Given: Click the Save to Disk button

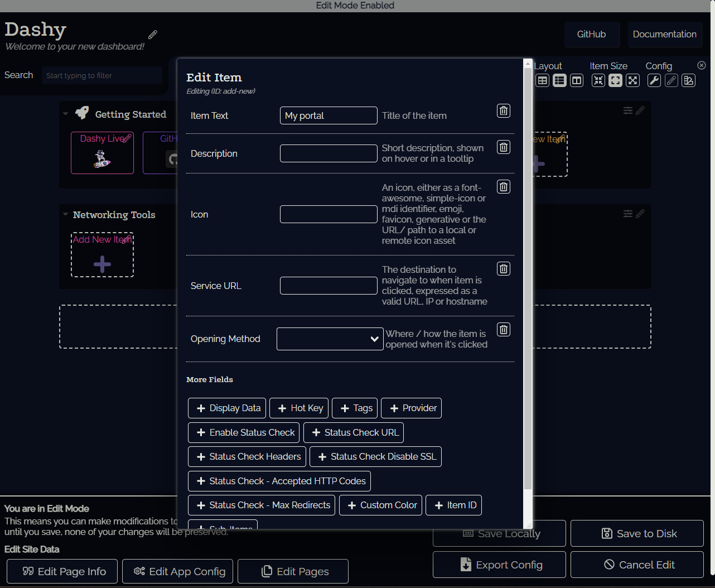Looking at the screenshot, I should coord(637,533).
